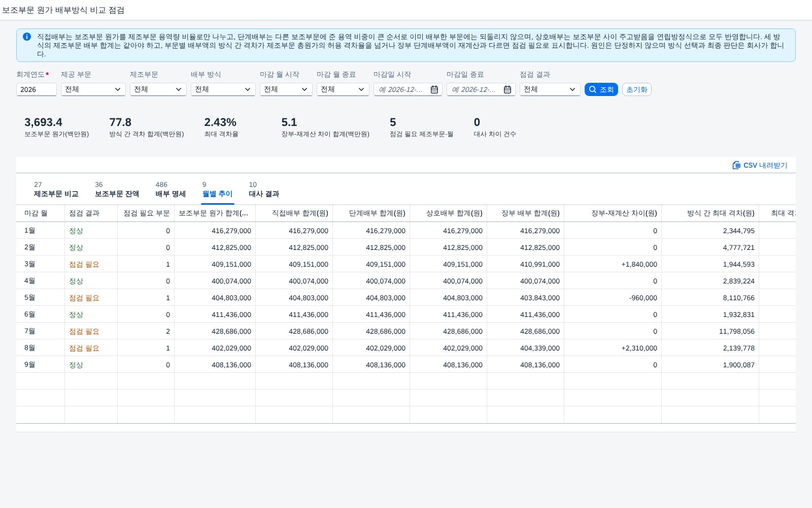Image resolution: width=812 pixels, height=508 pixels.
Task: Open calendar picker for 마감일 시작
Action: (434, 89)
